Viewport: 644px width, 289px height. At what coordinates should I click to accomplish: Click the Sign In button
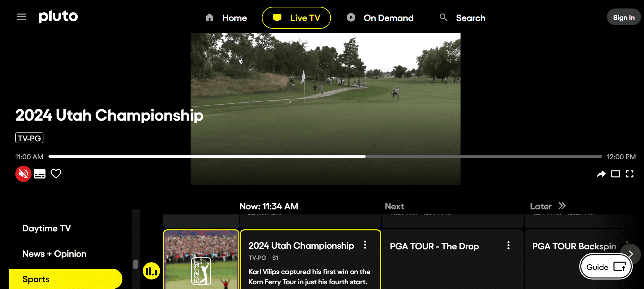(x=624, y=17)
